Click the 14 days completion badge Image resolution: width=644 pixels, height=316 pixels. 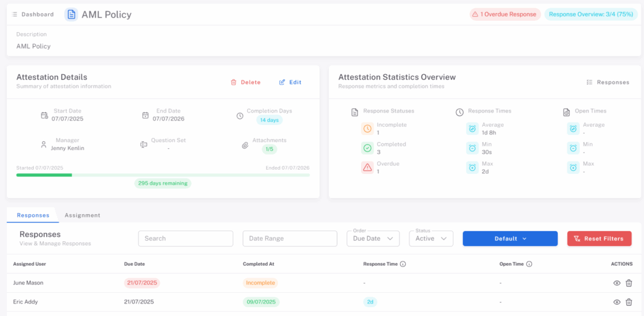pos(269,120)
